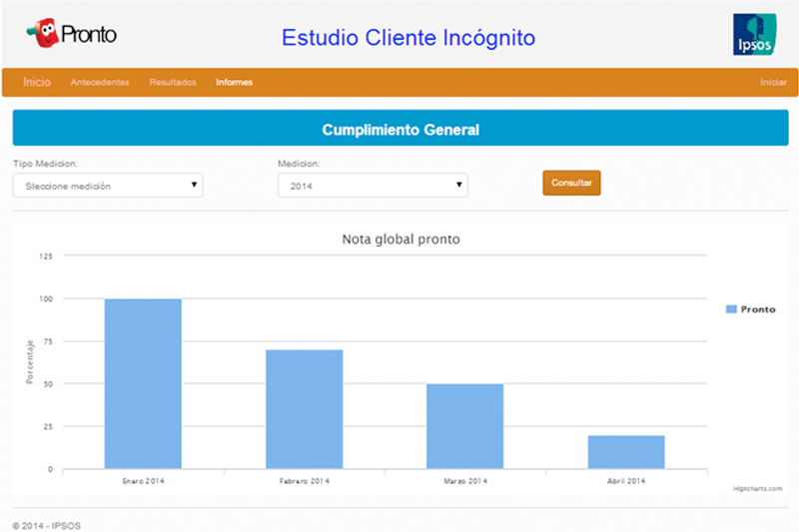Viewport: 799px width, 532px height.
Task: Select the Resultados menu item
Action: click(x=173, y=82)
